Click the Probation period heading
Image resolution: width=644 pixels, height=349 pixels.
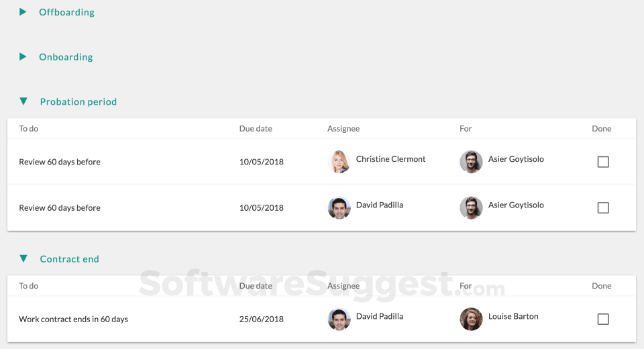pyautogui.click(x=78, y=102)
